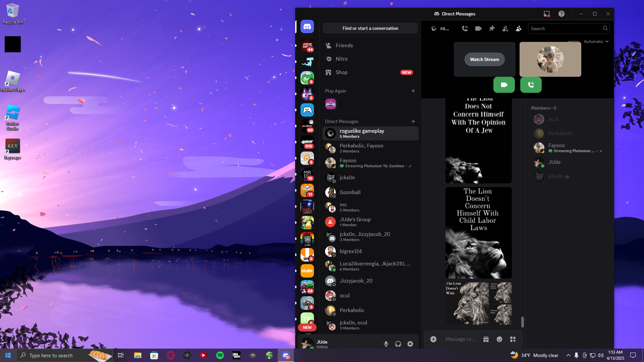The image size is (644, 362).
Task: Click the Search field in the chat header
Action: (569, 28)
